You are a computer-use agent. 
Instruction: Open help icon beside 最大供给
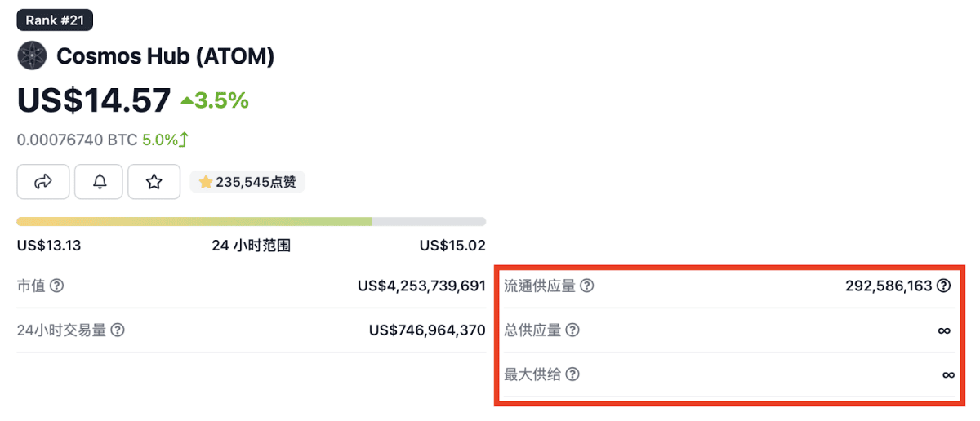pos(572,374)
